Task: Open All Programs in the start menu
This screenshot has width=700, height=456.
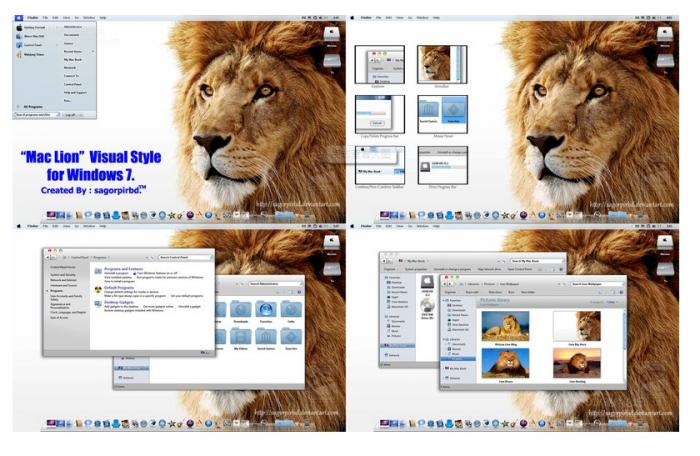Action: coord(33,107)
